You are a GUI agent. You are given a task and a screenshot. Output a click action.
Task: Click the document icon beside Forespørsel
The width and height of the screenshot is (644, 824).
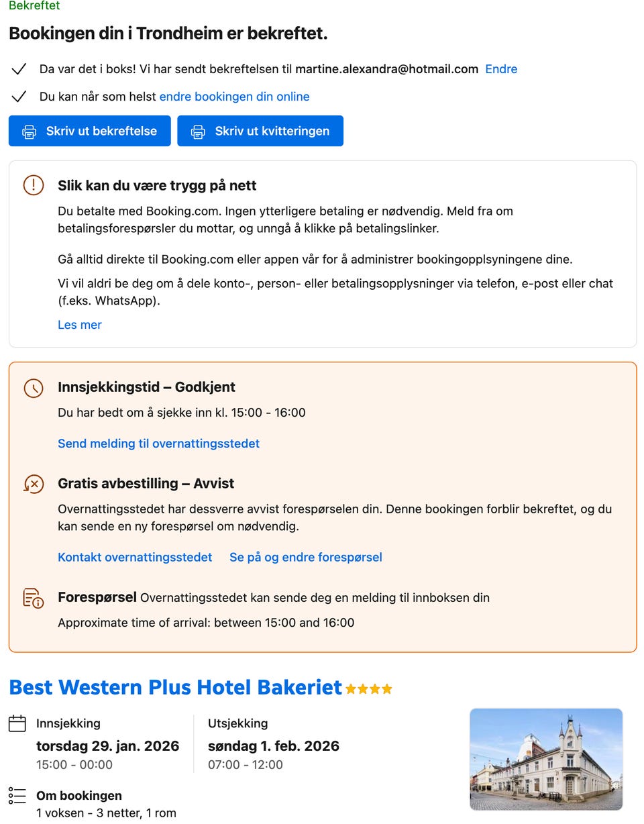coord(34,597)
